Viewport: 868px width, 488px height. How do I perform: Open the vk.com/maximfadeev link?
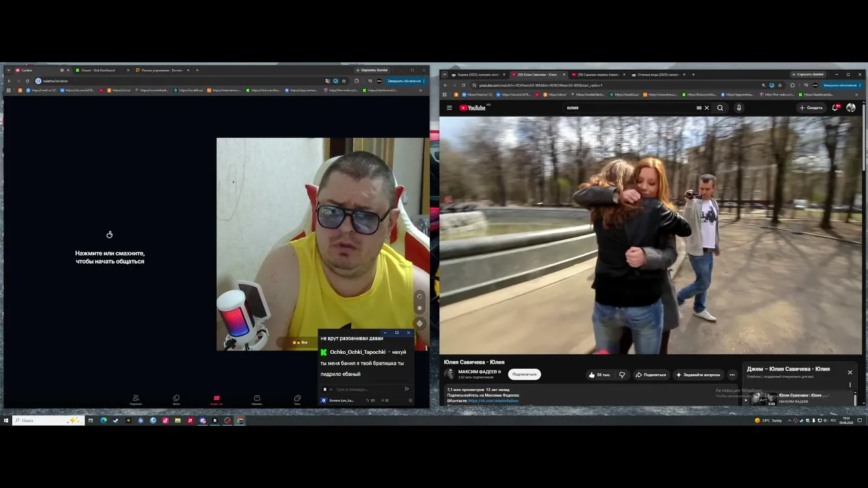coord(493,401)
